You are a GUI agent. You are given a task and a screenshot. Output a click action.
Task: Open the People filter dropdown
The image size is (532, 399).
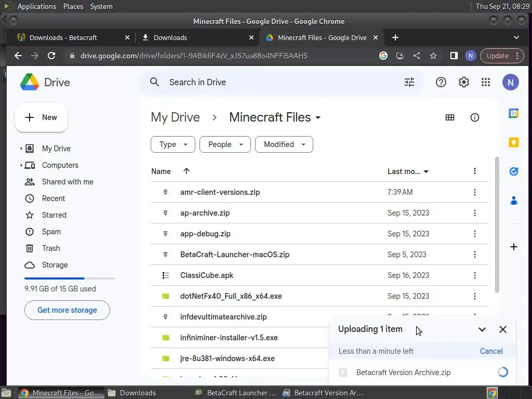tap(225, 144)
